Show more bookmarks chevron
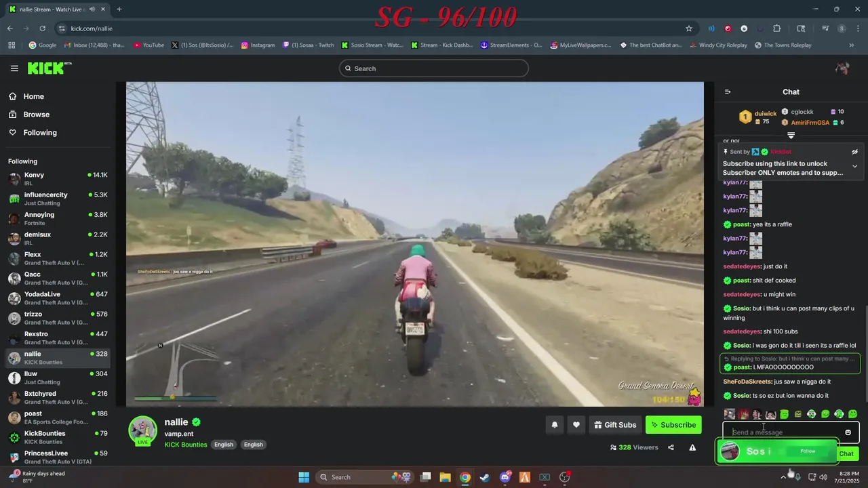Viewport: 868px width, 488px height. [852, 45]
